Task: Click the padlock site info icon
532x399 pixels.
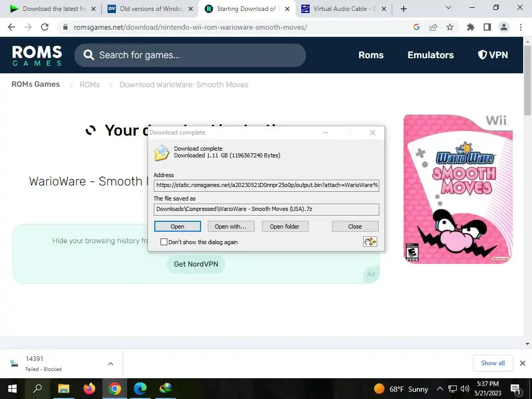Action: (65, 27)
